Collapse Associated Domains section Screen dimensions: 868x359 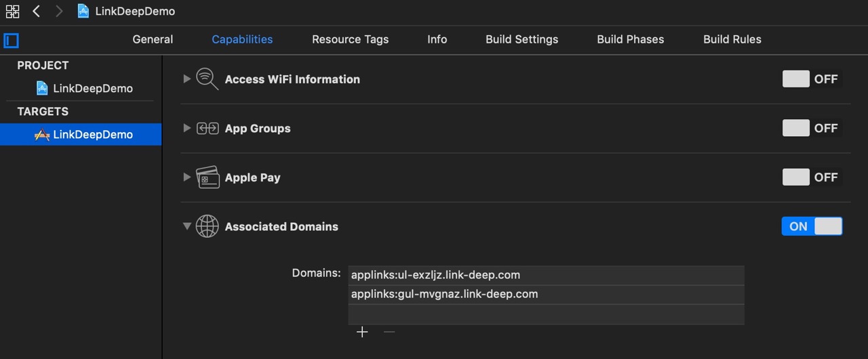pos(186,226)
